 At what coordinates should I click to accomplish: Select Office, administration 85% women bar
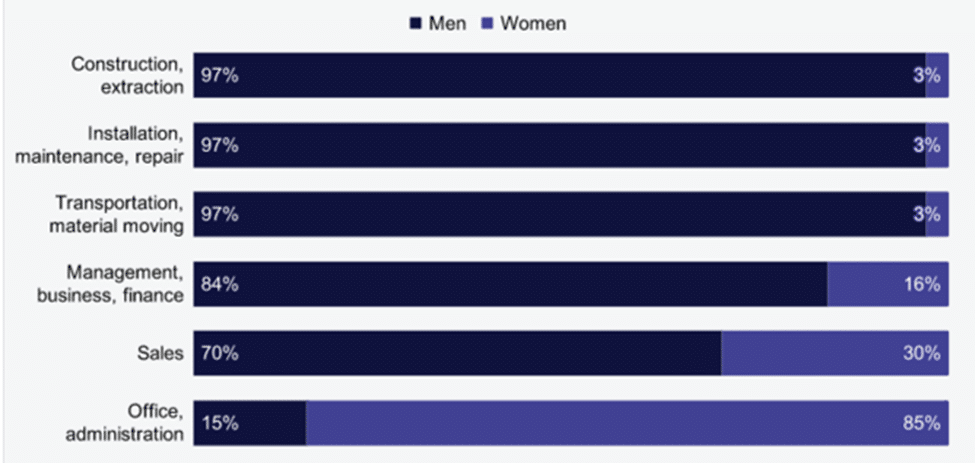click(x=627, y=423)
